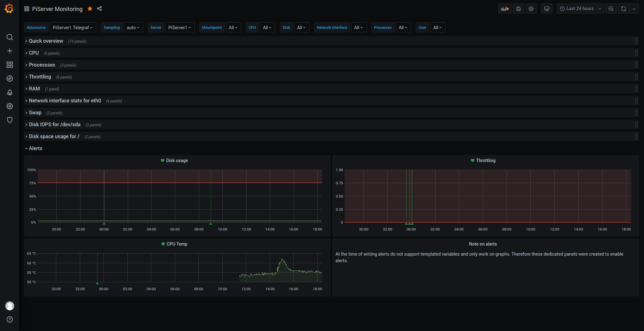Click the Add panel icon in toolbar
The image size is (644, 331).
(x=505, y=9)
